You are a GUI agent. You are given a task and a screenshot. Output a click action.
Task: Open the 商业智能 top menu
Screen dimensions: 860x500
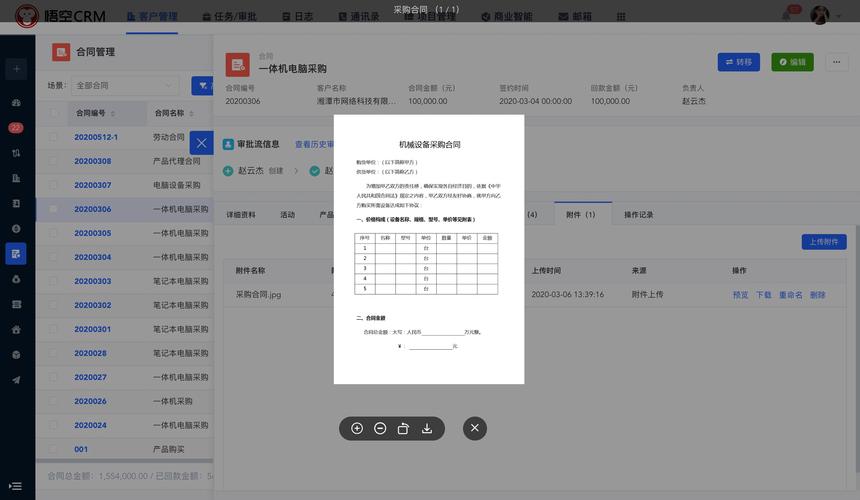click(x=506, y=17)
